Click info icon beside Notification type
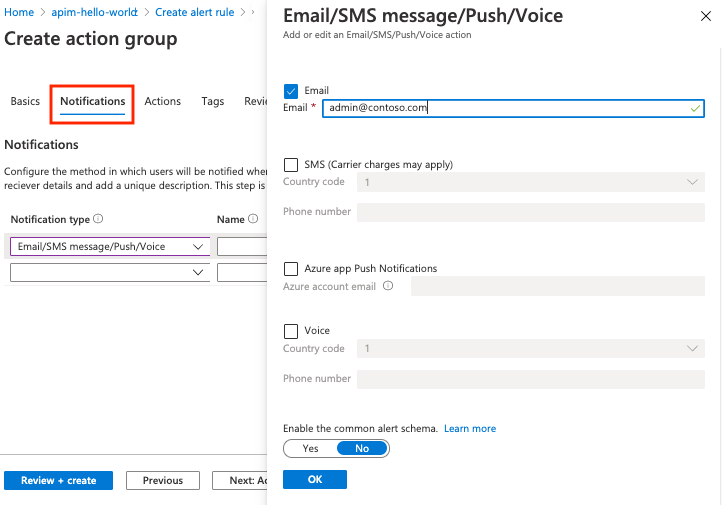This screenshot has width=722, height=505. 98,219
